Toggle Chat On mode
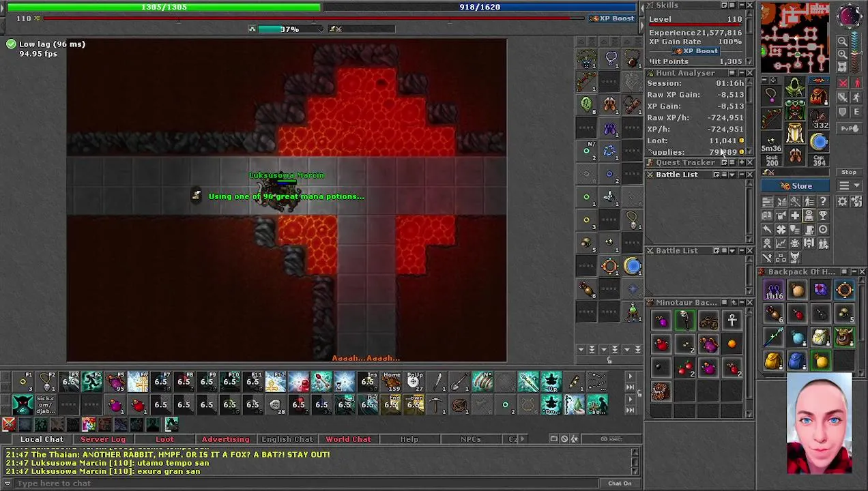Viewport: 868px width, 491px height. tap(620, 483)
